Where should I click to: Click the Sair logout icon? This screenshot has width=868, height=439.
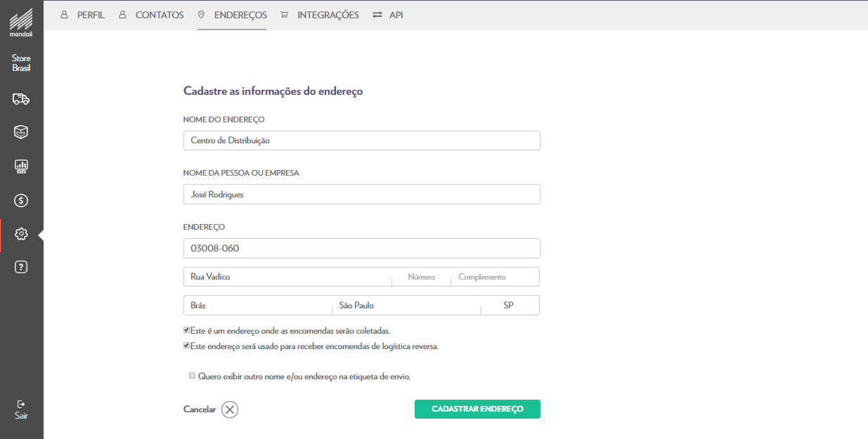coord(21,409)
